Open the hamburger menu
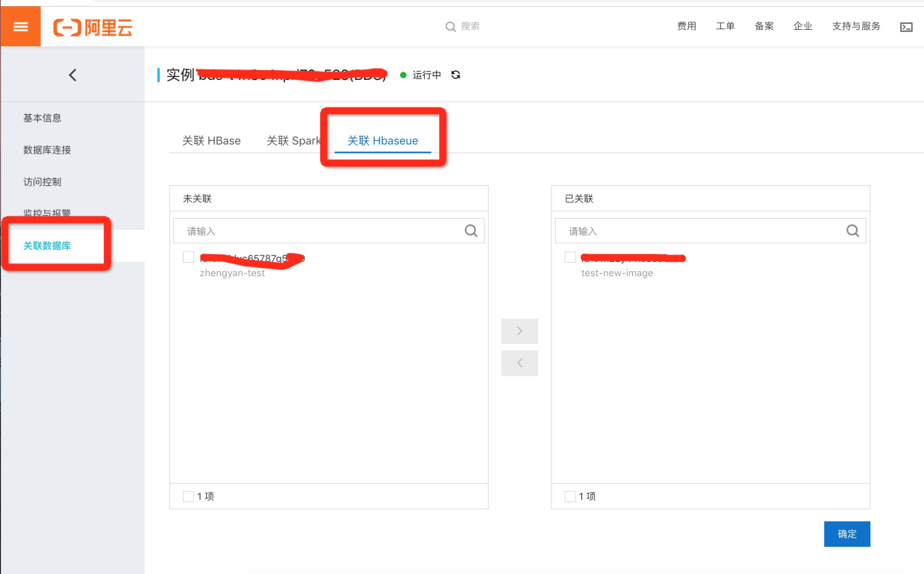 click(x=21, y=27)
